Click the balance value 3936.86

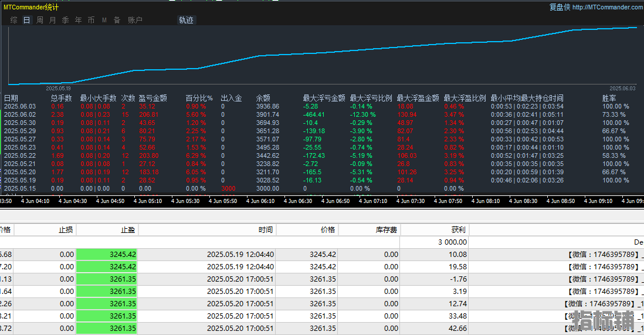(267, 106)
